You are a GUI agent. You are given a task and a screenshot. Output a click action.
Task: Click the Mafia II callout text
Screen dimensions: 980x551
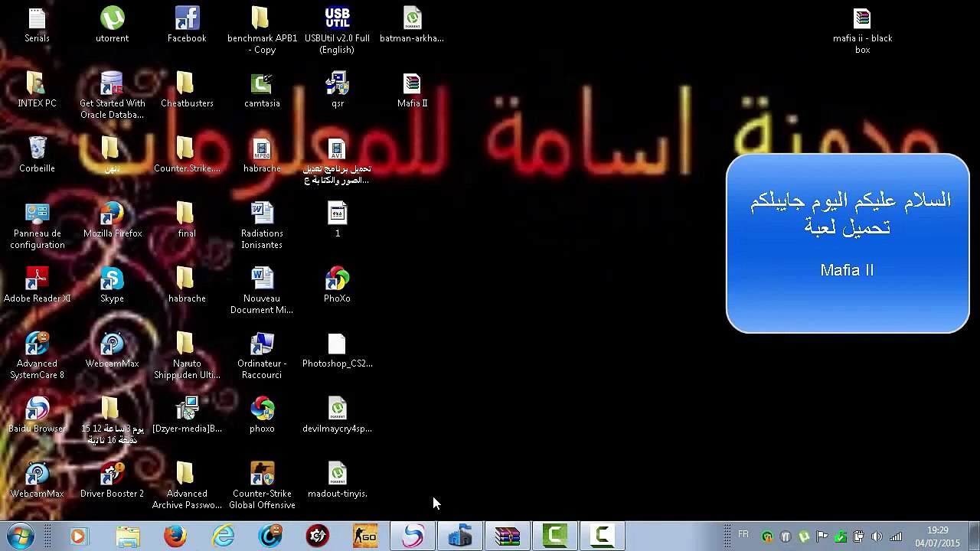pos(847,270)
